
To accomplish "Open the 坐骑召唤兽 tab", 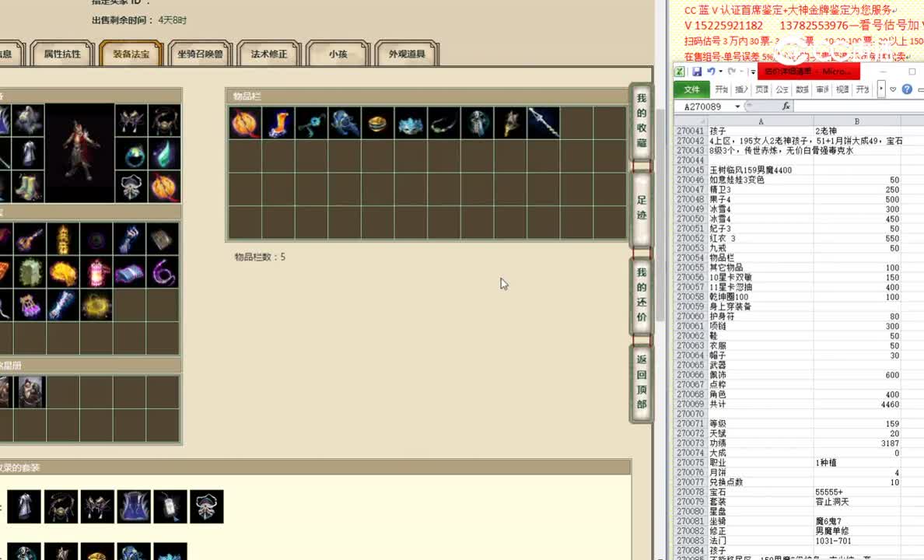I will coord(200,54).
